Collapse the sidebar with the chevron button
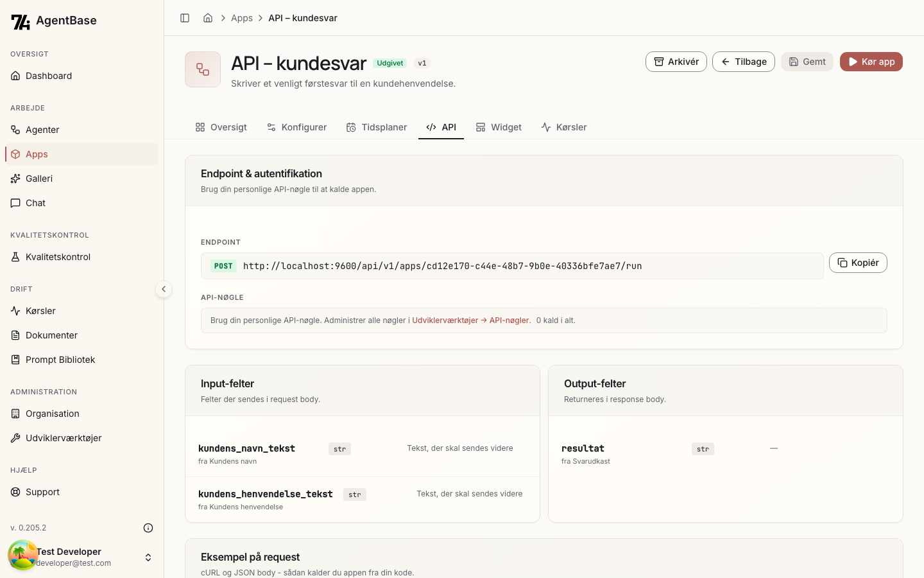Image resolution: width=924 pixels, height=578 pixels. point(164,289)
